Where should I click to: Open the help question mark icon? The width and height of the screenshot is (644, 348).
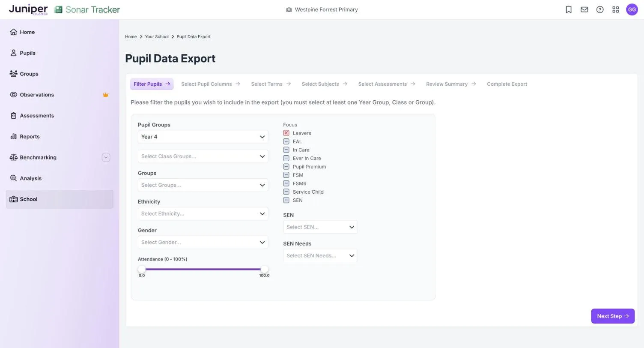(x=600, y=9)
